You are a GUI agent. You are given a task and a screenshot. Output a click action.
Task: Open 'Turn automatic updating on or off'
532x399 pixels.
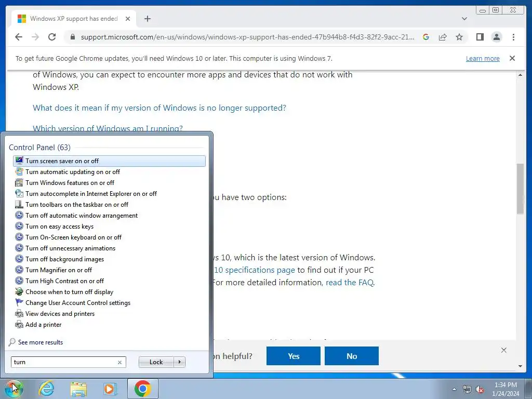pos(109,172)
